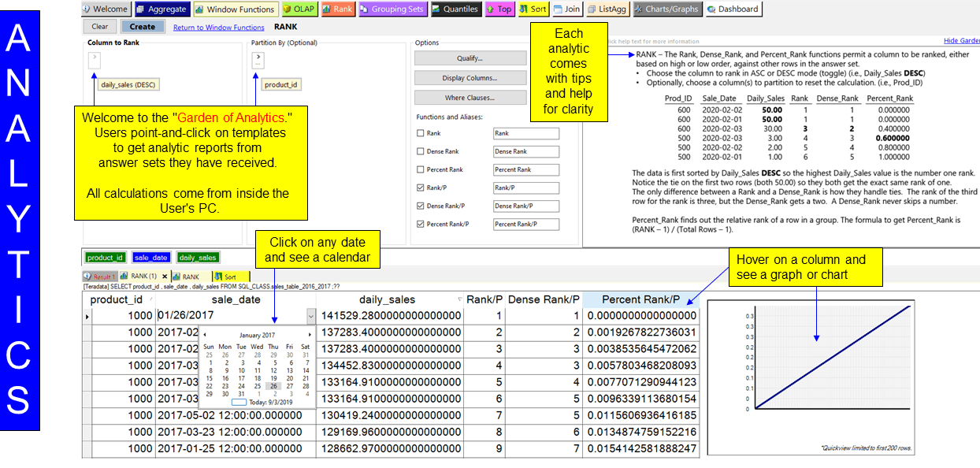Switch to the Sort result tab
The image size is (980, 468).
(x=229, y=277)
